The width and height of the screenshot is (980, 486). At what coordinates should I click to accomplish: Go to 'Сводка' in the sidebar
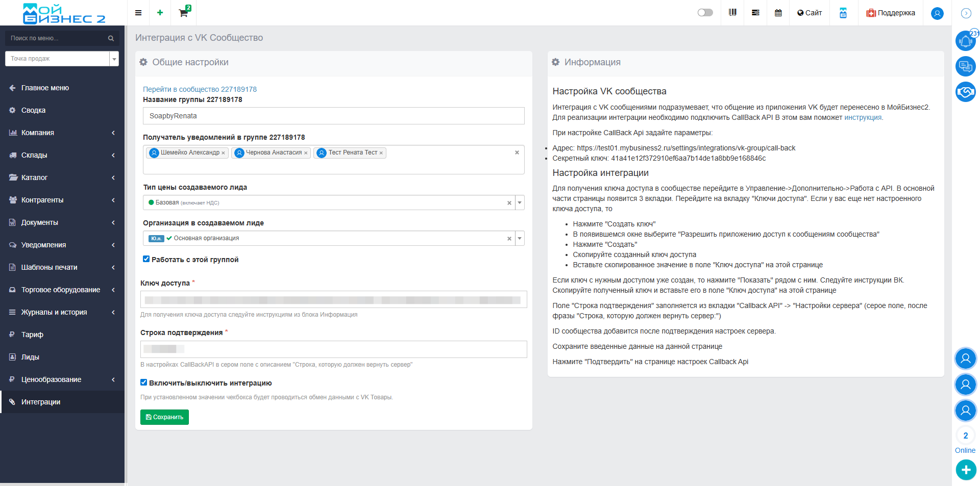pos(33,110)
